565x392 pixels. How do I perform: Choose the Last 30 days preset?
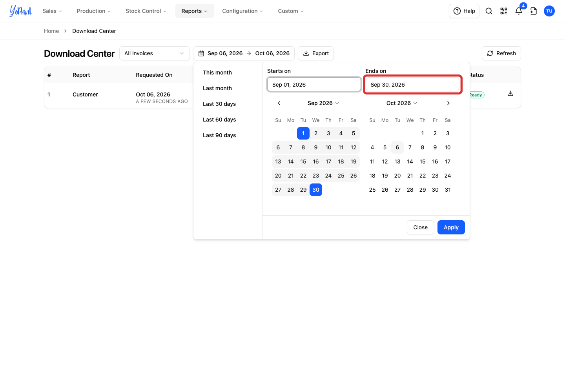[219, 104]
